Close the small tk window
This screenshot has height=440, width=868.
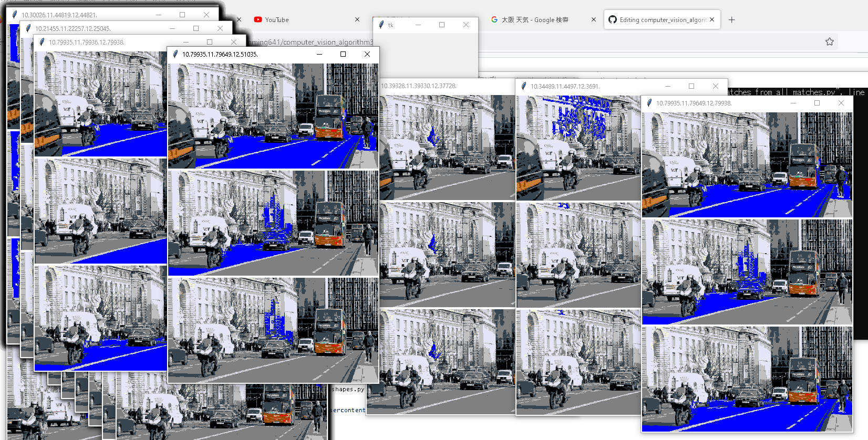(x=466, y=25)
